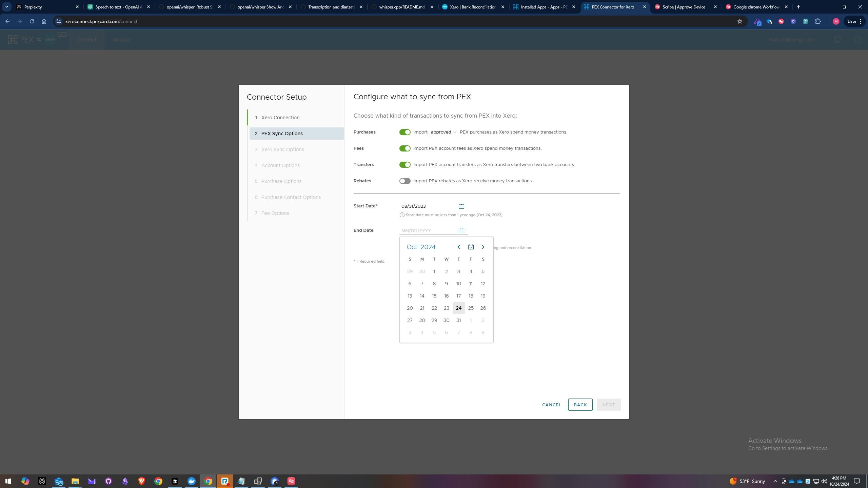Viewport: 868px width, 488px height.
Task: Bookmark this page with star icon
Action: coord(739,21)
